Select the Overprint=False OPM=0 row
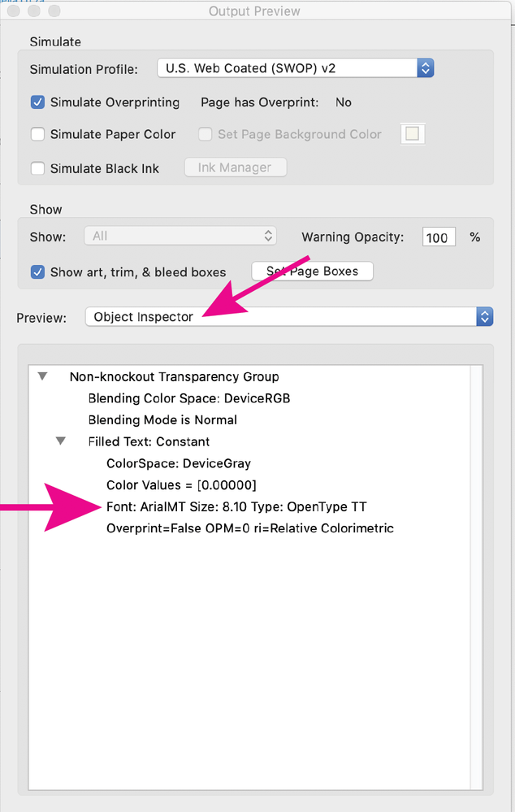515x812 pixels. point(249,528)
